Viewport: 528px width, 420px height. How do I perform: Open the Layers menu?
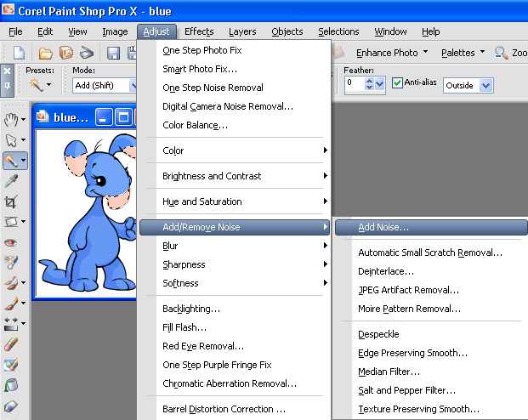[242, 31]
